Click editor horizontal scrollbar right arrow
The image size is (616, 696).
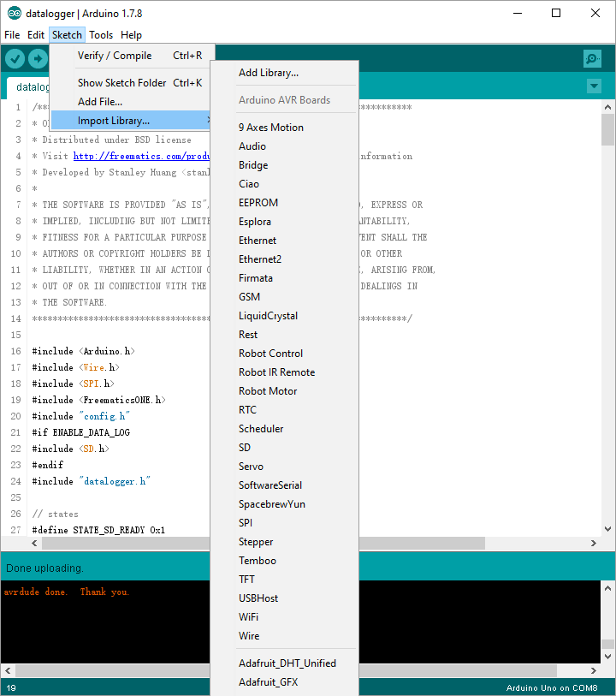594,543
